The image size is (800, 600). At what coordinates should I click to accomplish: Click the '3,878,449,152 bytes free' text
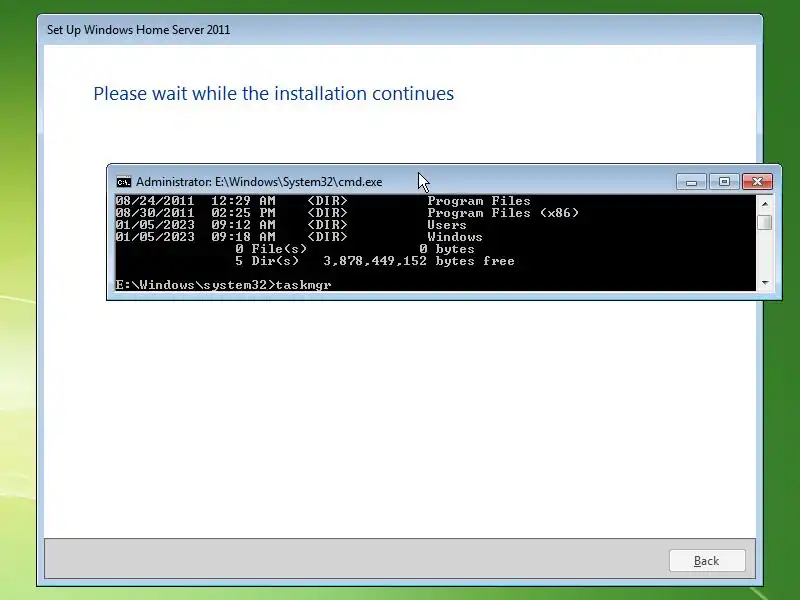[x=419, y=261]
